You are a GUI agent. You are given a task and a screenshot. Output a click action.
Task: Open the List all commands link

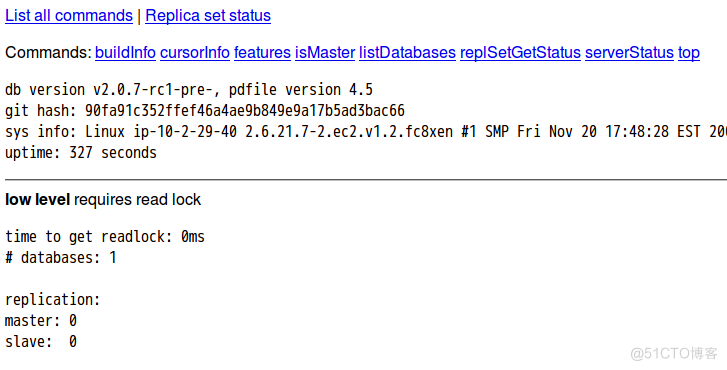coord(69,16)
